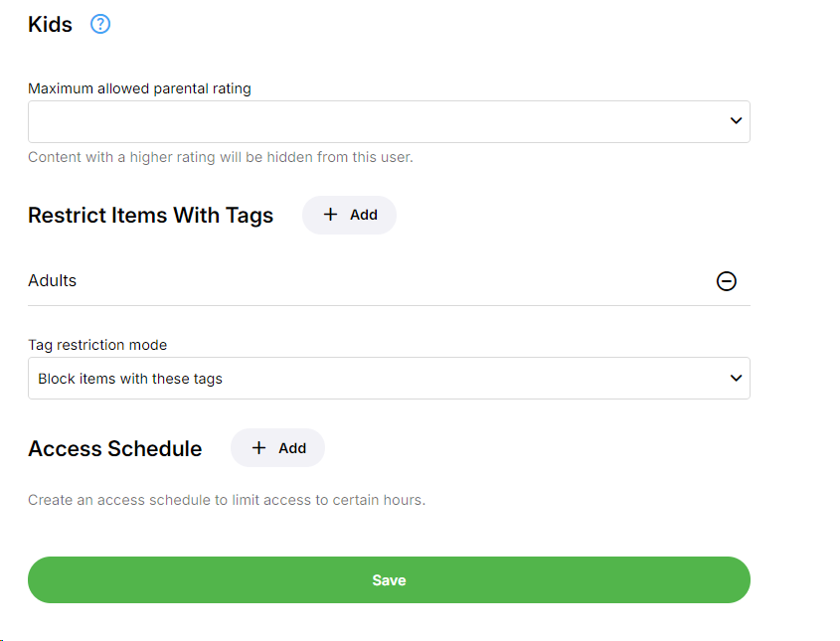840x641 pixels.
Task: Click the Kids user heading
Action: click(51, 25)
